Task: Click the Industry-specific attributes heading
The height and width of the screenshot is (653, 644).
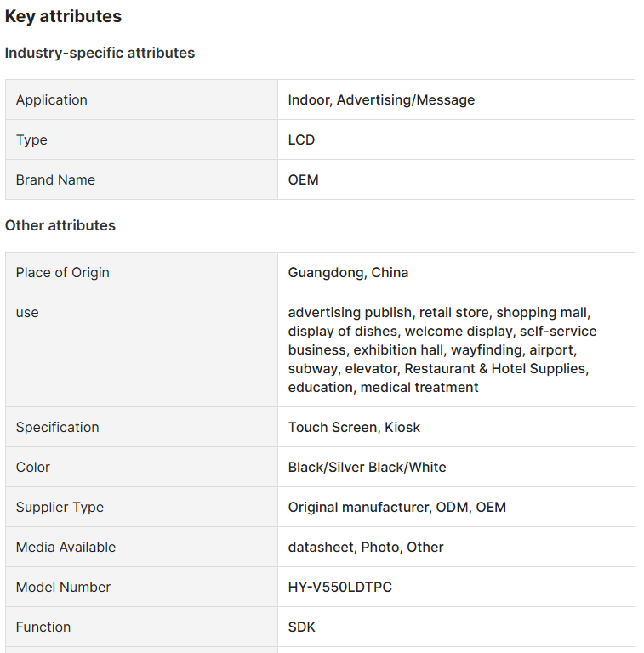Action: [x=100, y=53]
